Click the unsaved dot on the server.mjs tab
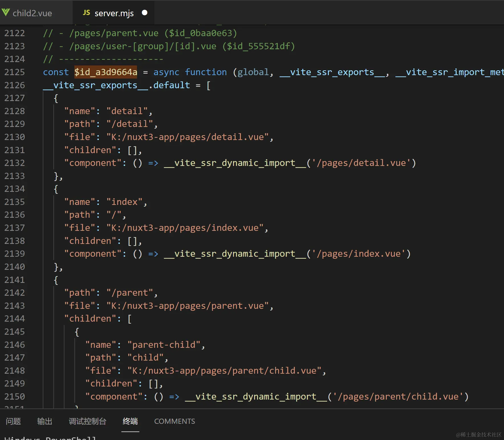 click(x=144, y=13)
